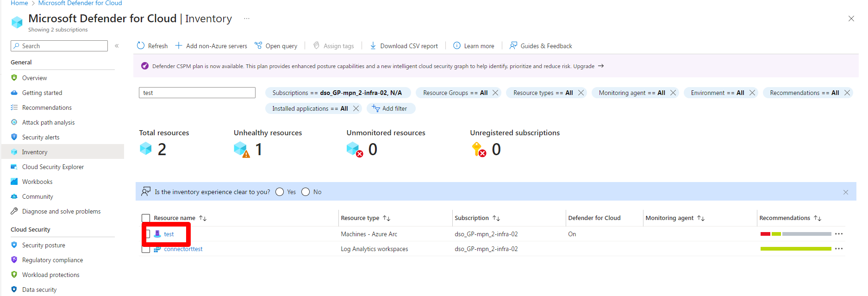The image size is (868, 296).
Task: Remove the Installed applications filter
Action: [x=356, y=108]
